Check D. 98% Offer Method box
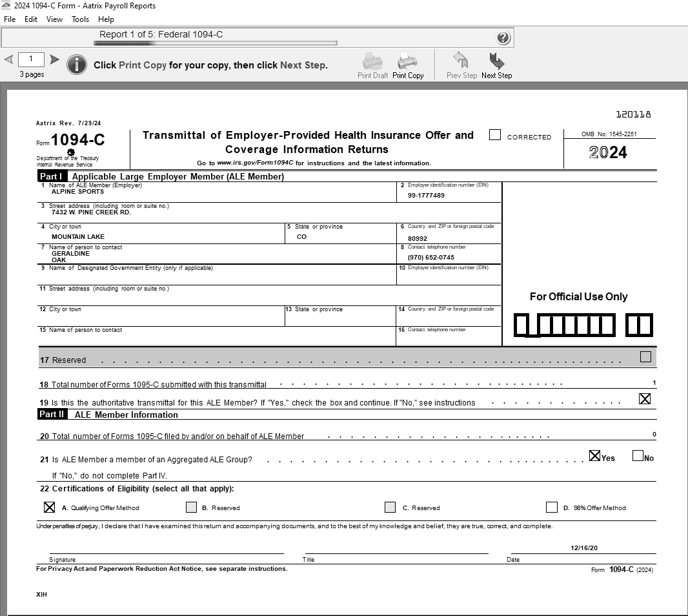This screenshot has height=616, width=688. coord(552,507)
